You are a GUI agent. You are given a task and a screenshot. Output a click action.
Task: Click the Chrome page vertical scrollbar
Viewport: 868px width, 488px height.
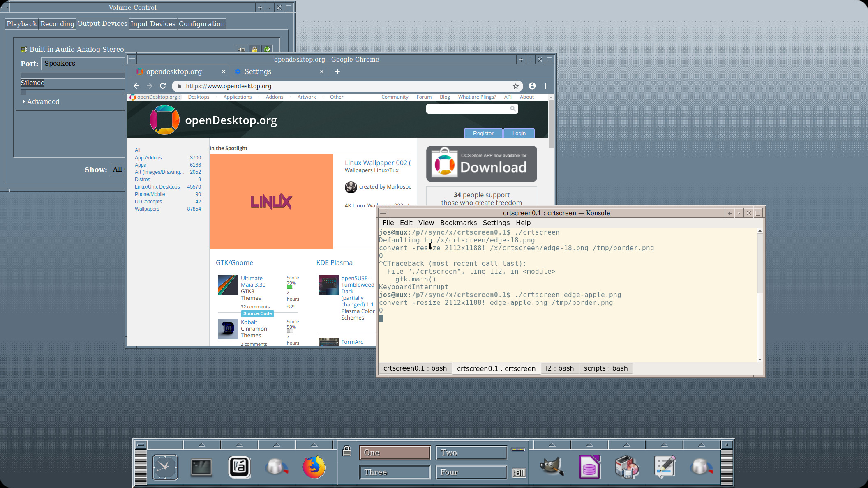(551, 123)
